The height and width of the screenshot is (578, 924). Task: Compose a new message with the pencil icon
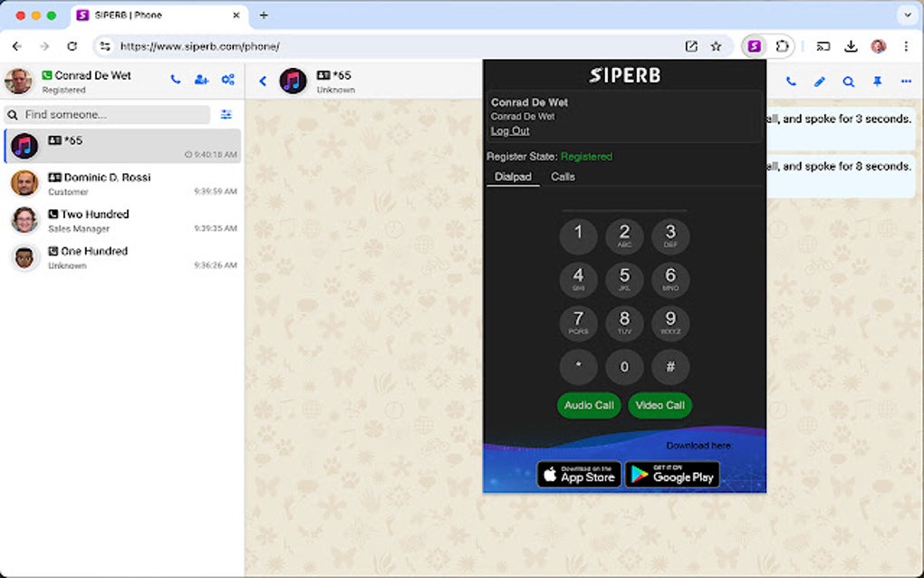click(x=819, y=82)
